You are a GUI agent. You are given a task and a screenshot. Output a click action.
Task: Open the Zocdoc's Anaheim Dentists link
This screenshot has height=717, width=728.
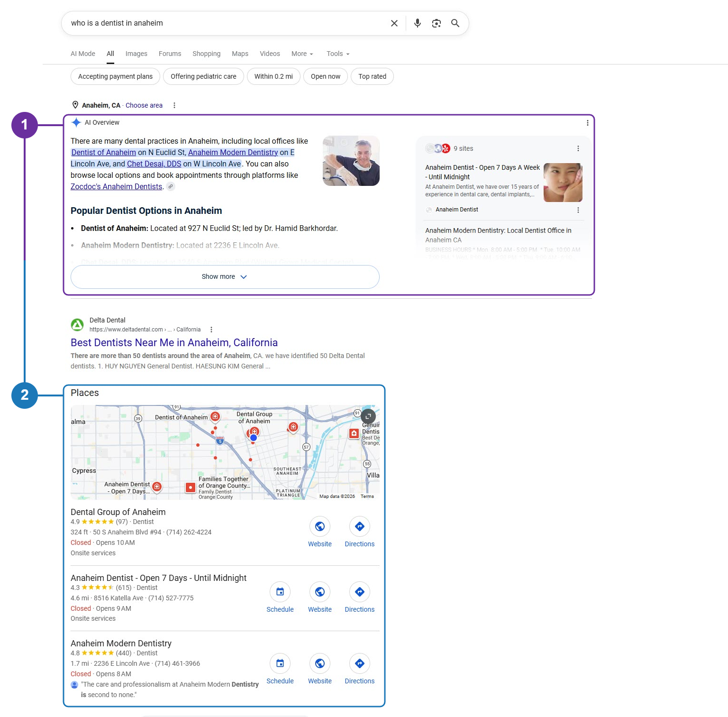117,186
